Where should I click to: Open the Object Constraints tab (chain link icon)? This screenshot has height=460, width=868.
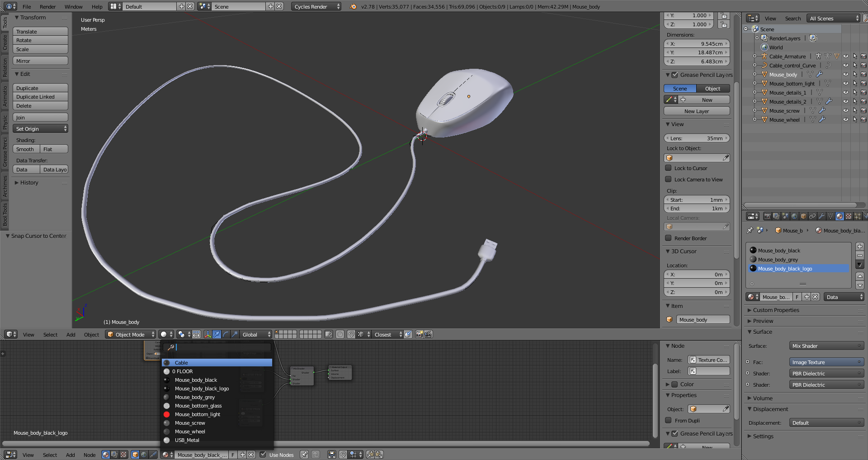click(812, 216)
